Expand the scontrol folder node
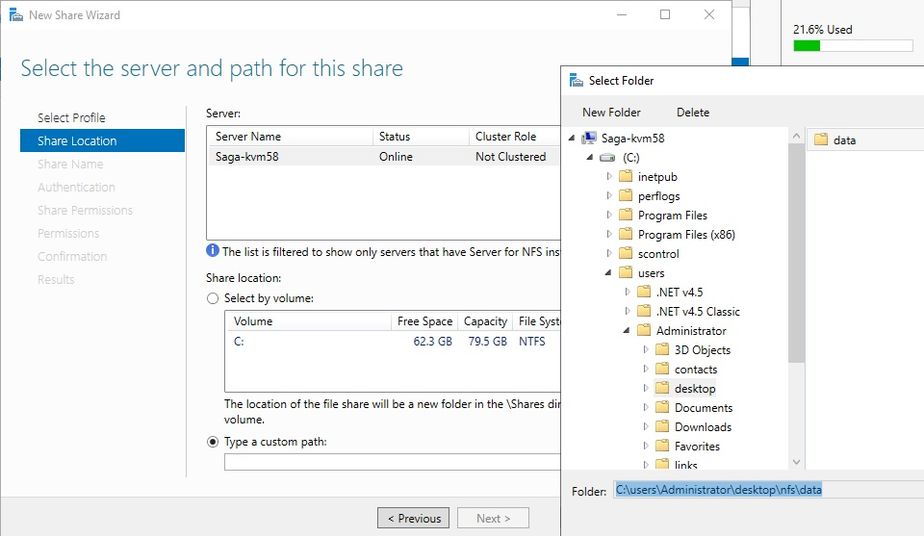This screenshot has width=924, height=536. [609, 254]
